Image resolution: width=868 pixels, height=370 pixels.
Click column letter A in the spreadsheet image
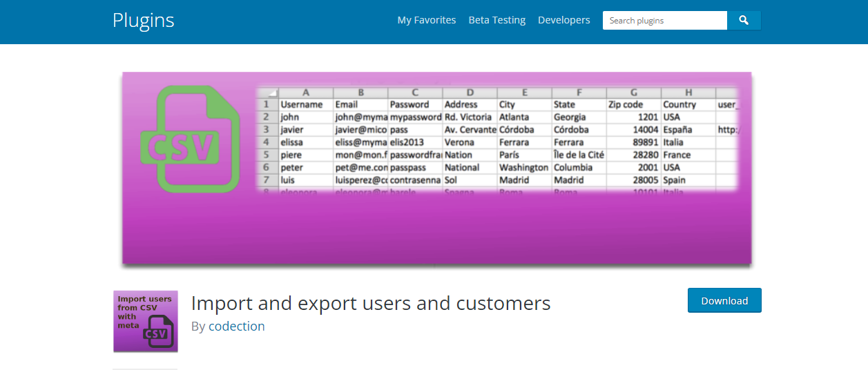pos(305,92)
